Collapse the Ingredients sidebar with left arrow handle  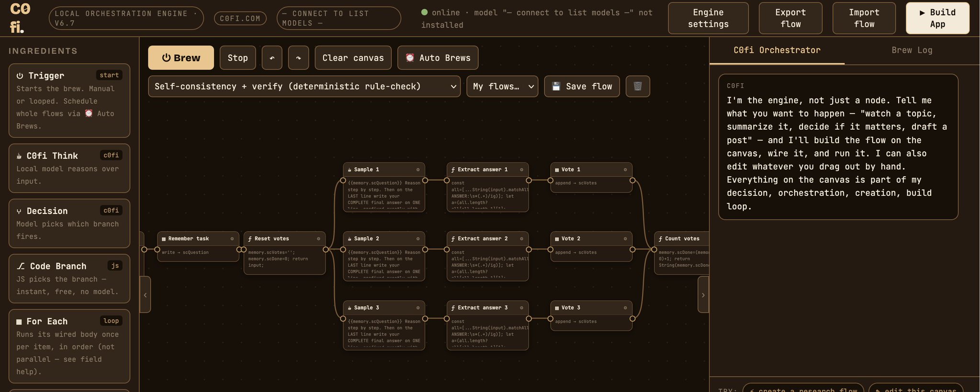145,295
